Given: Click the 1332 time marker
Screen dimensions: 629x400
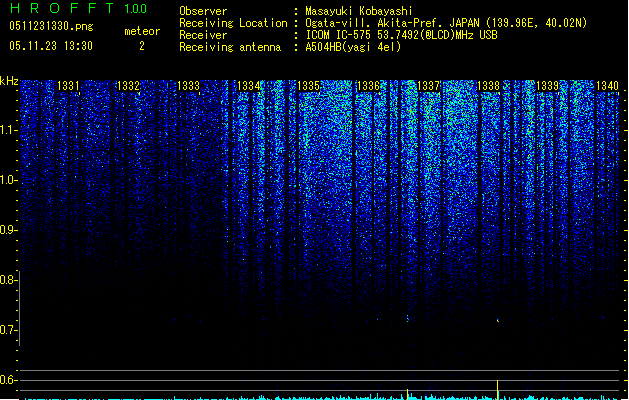Looking at the screenshot, I should pos(128,85).
